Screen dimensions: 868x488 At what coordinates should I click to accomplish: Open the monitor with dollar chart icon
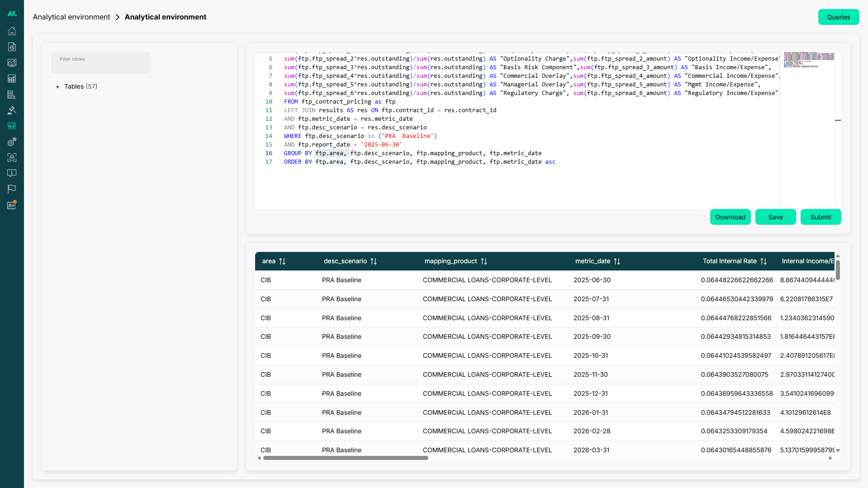click(x=12, y=63)
